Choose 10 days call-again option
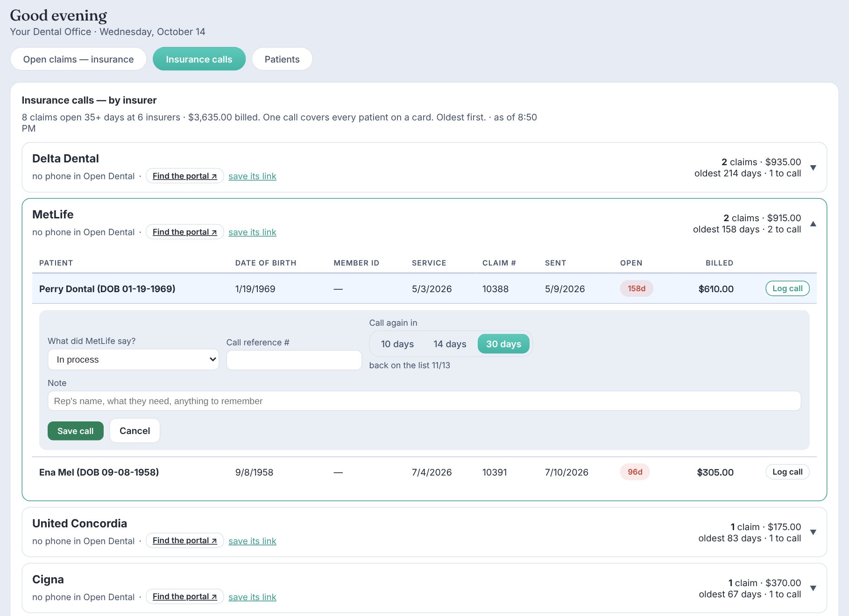 (x=397, y=344)
